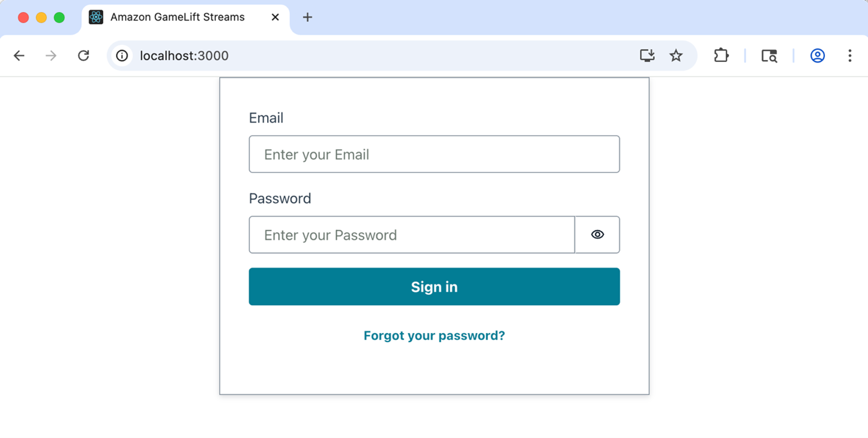Click the browser reload icon
Image resolution: width=868 pixels, height=438 pixels.
[x=84, y=55]
